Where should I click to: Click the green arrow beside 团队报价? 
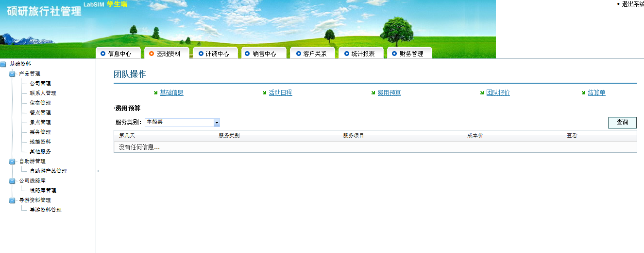(482, 93)
